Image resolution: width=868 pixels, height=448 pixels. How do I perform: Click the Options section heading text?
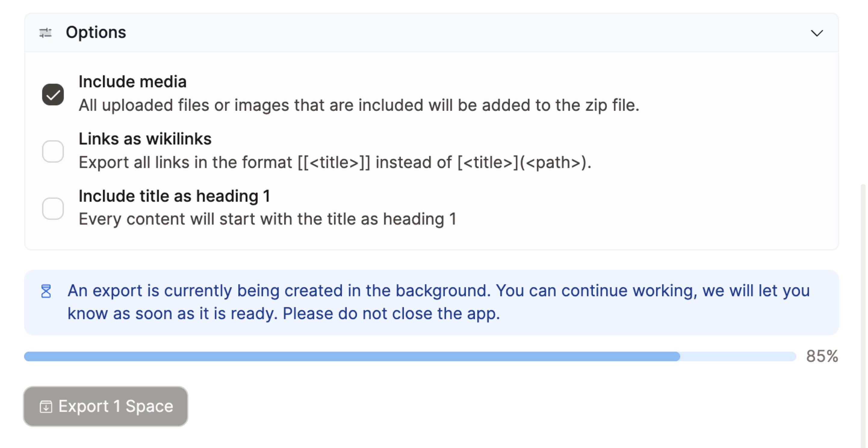pos(96,32)
